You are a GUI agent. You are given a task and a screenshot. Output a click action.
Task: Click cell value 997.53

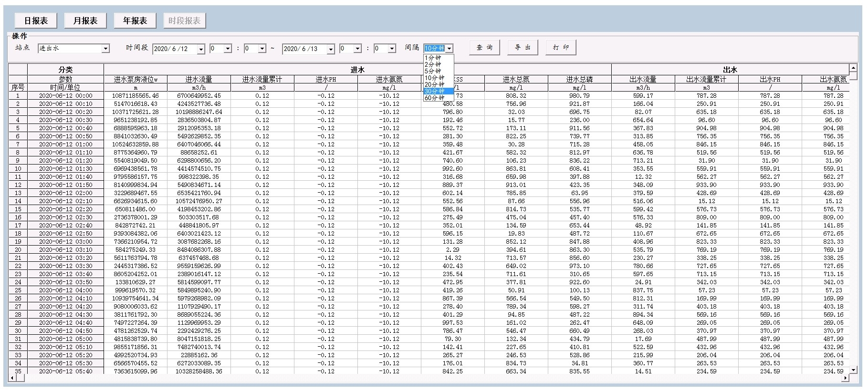[x=452, y=323]
